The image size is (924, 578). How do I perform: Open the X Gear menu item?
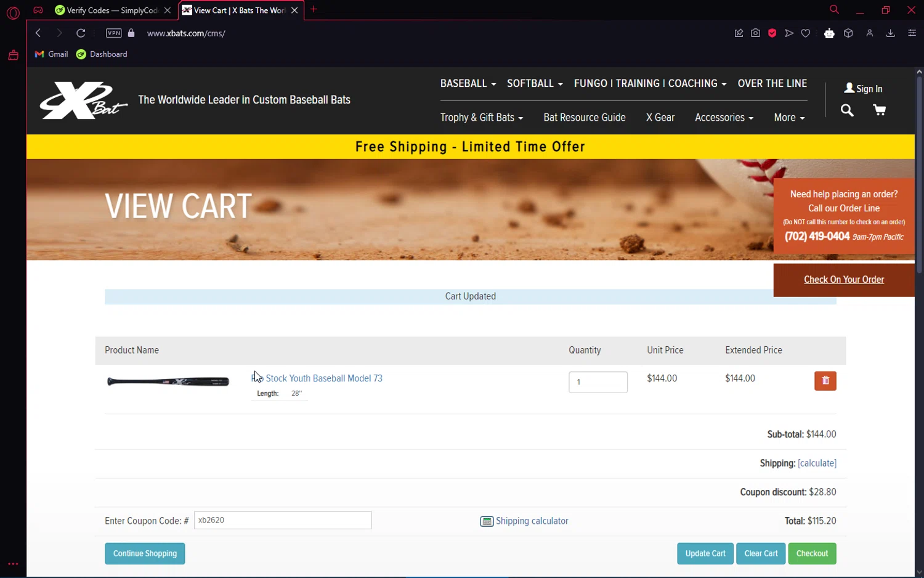(660, 117)
